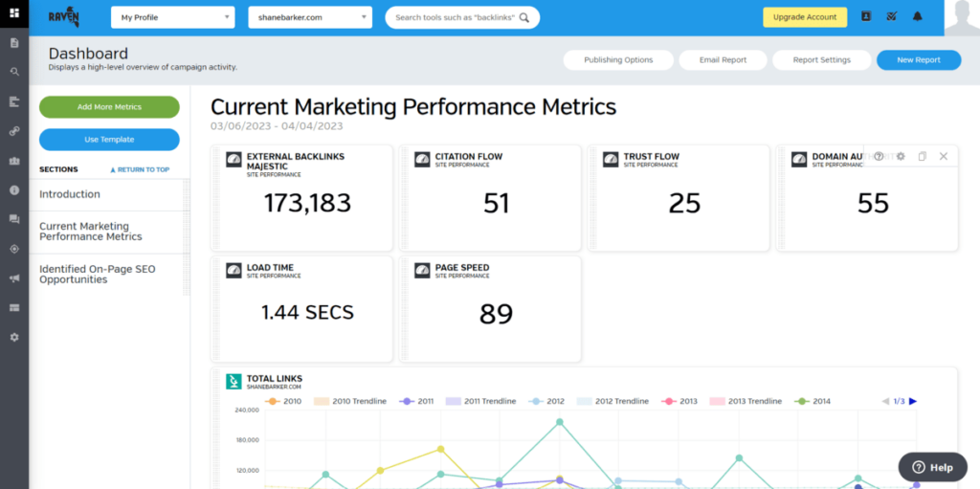Open Publishing Options
This screenshot has height=489, width=980.
(618, 60)
